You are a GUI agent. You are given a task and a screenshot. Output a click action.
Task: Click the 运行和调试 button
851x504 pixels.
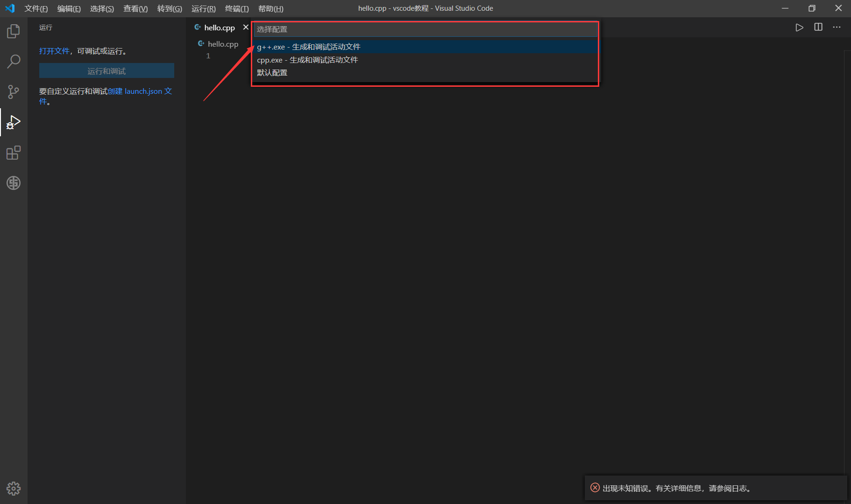[x=106, y=71]
